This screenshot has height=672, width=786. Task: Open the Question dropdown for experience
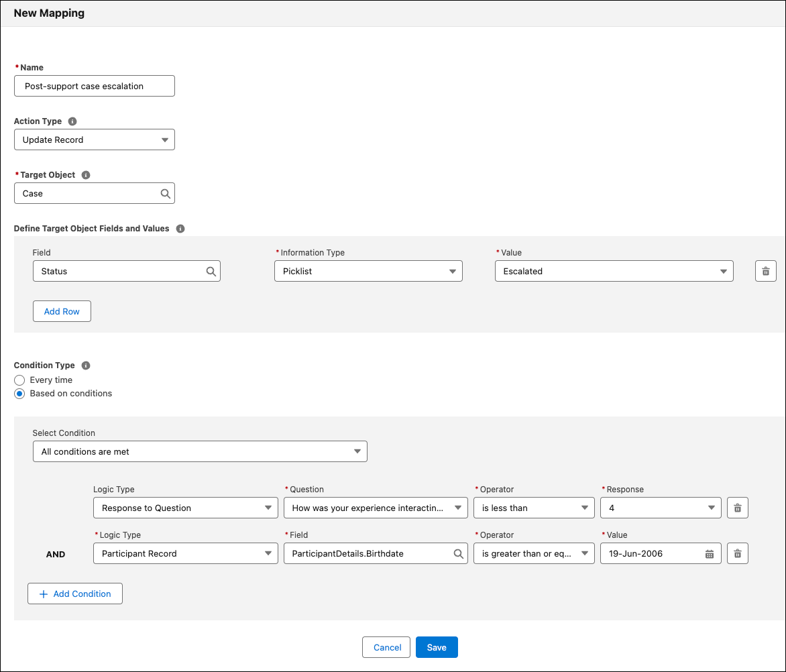376,508
